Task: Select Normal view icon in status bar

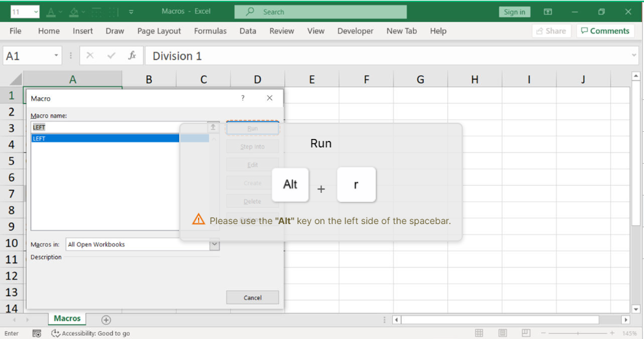Action: 479,333
